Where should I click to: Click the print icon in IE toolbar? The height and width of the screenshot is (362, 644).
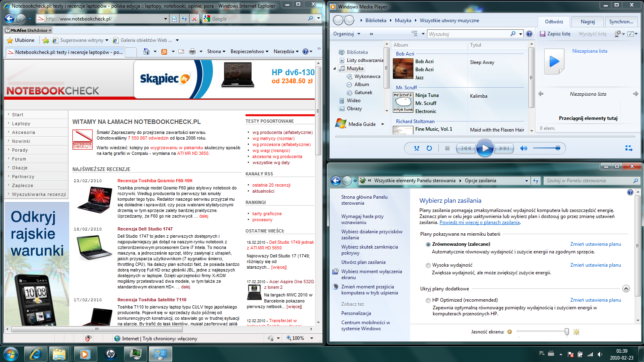point(192,51)
